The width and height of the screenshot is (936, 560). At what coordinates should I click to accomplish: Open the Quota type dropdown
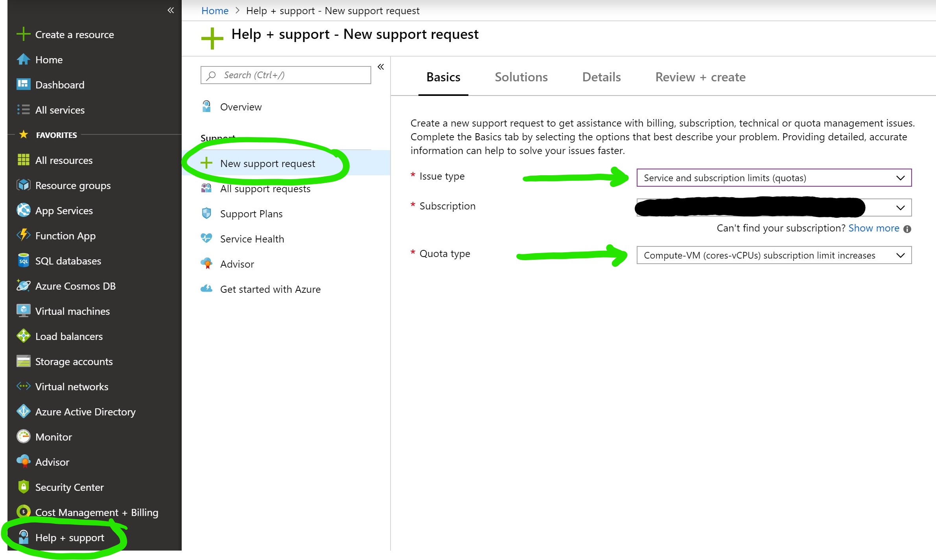[773, 255]
